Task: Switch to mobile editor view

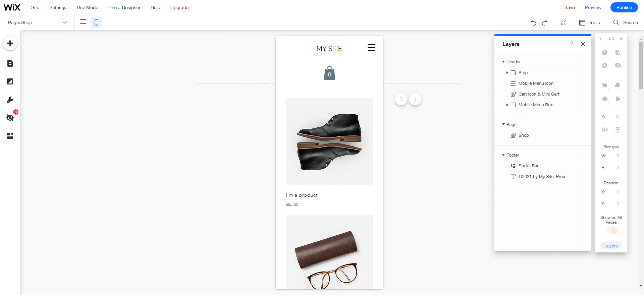Action: [96, 22]
